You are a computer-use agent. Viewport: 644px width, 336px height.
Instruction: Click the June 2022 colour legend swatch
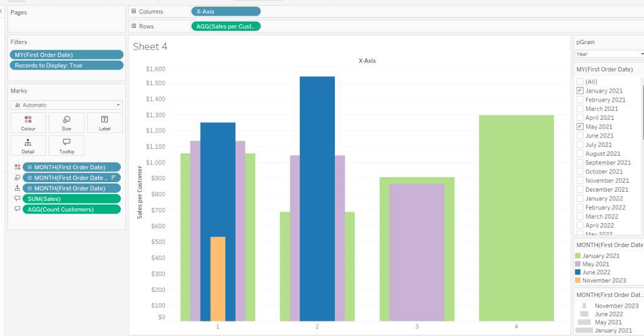578,272
